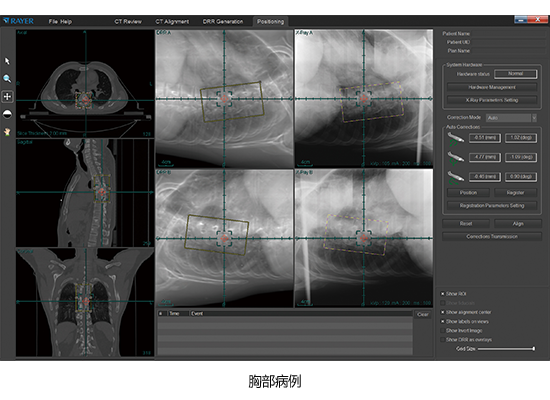The height and width of the screenshot is (400, 550).
Task: Select the arrow pointer tool
Action: tap(7, 61)
